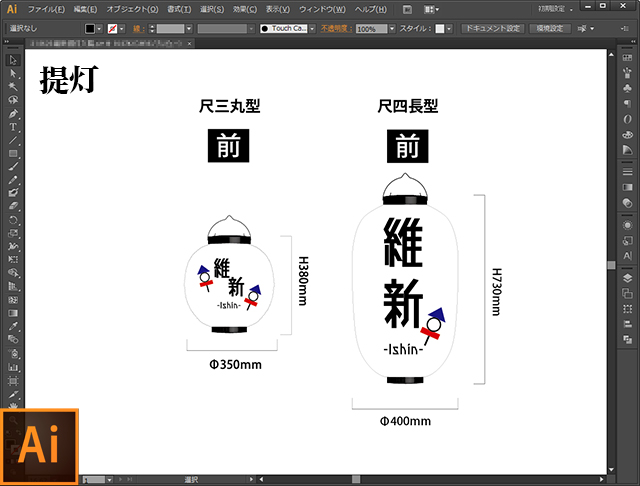640x486 pixels.
Task: Select the Selection tool (black arrow)
Action: tap(13, 60)
